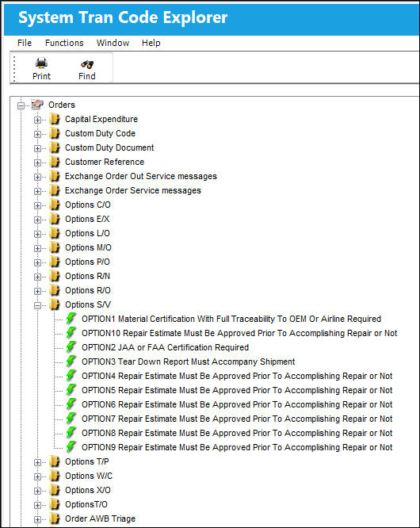Select the Orders tree label
Image resolution: width=420 pixels, height=528 pixels.
[62, 105]
